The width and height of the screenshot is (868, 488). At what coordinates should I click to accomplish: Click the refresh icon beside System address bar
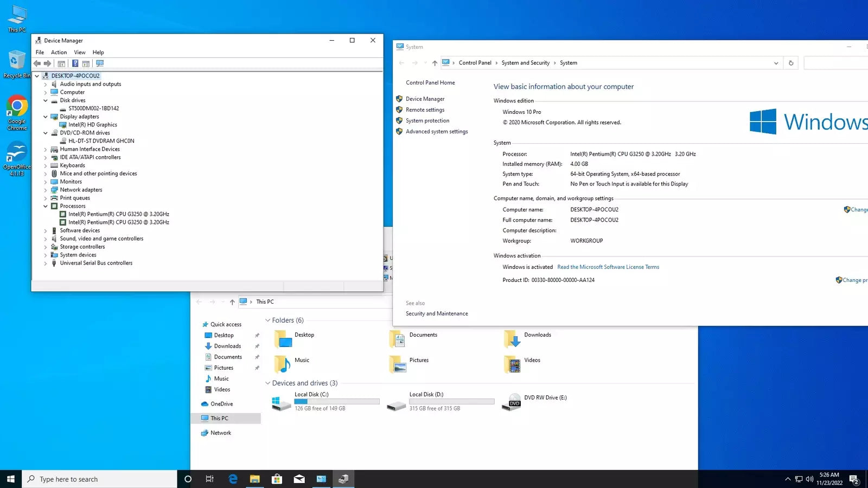click(791, 63)
